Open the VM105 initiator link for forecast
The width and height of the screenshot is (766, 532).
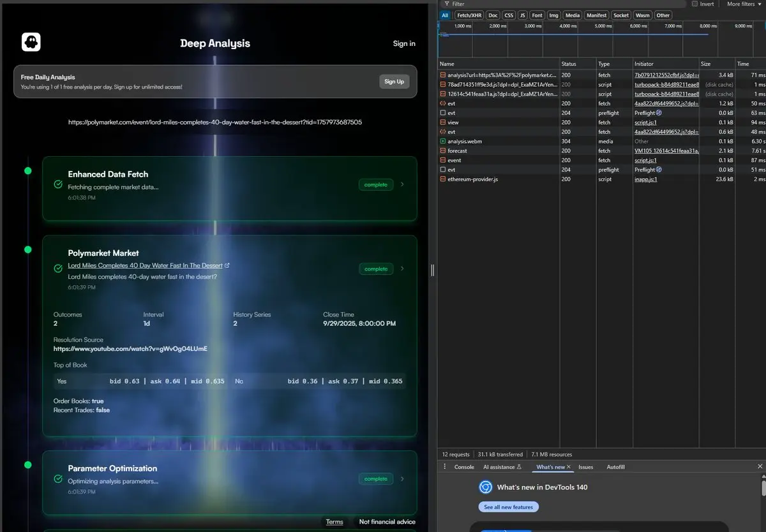666,151
